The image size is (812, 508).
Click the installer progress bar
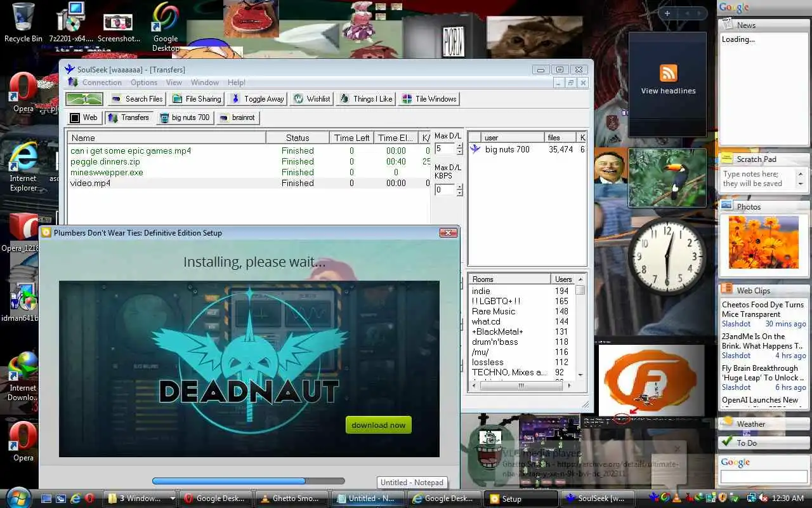[249, 481]
